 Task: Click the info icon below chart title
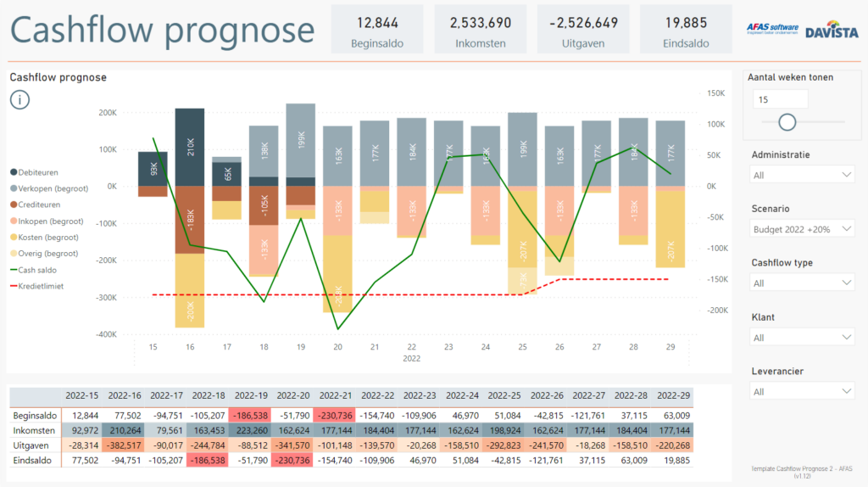click(21, 99)
